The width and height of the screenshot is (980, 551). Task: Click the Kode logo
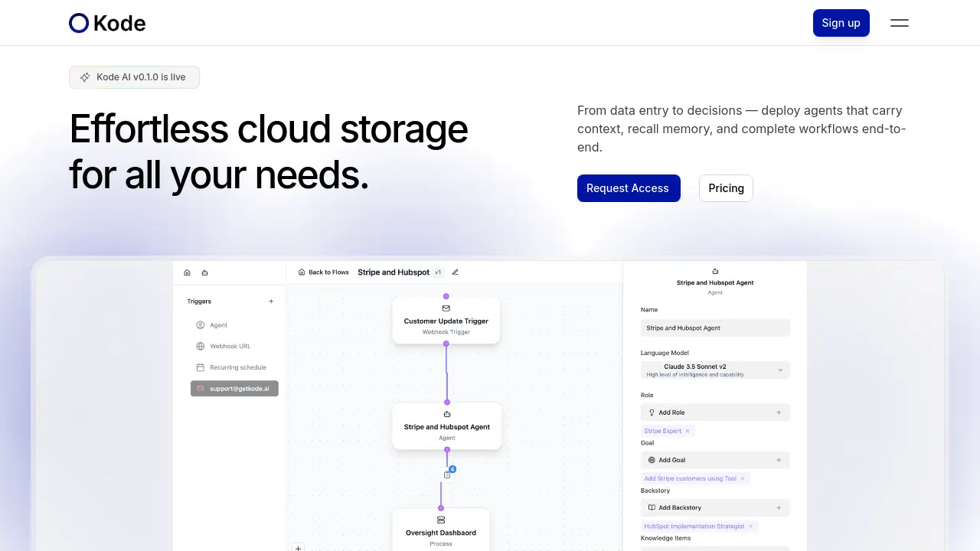[107, 23]
